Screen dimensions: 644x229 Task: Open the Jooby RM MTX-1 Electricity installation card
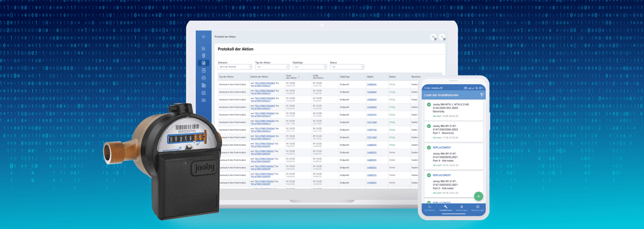pos(454,111)
